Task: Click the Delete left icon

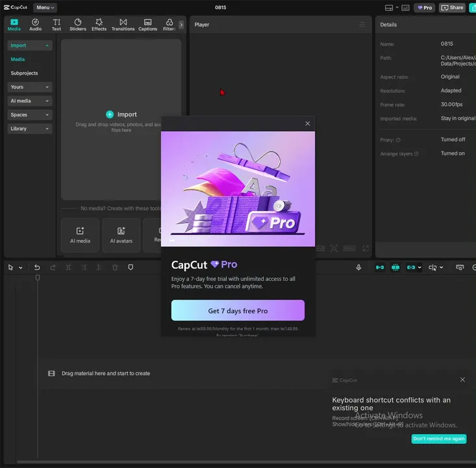Action: tap(84, 267)
